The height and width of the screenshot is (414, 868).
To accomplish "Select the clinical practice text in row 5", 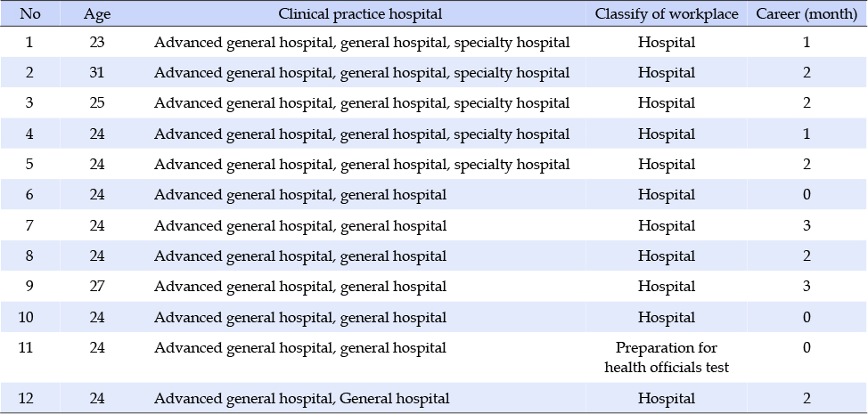I will pyautogui.click(x=362, y=164).
